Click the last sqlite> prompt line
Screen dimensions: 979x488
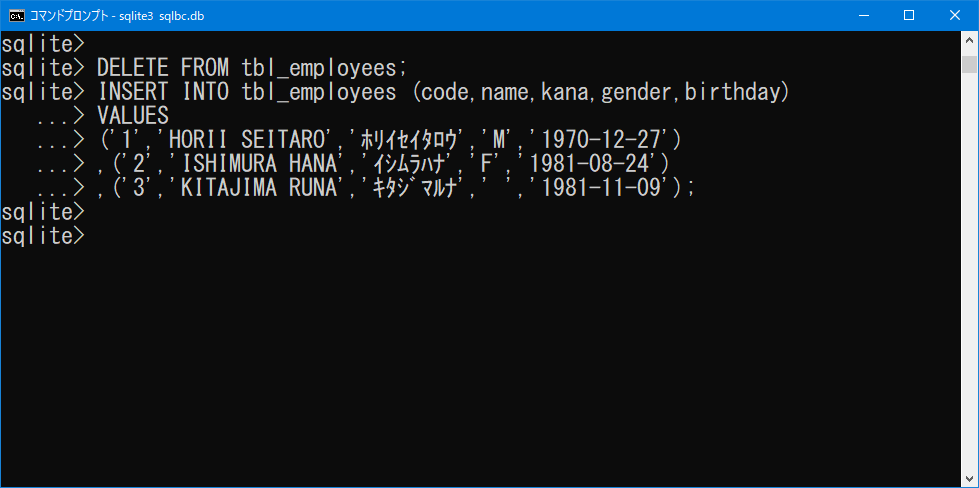click(42, 237)
